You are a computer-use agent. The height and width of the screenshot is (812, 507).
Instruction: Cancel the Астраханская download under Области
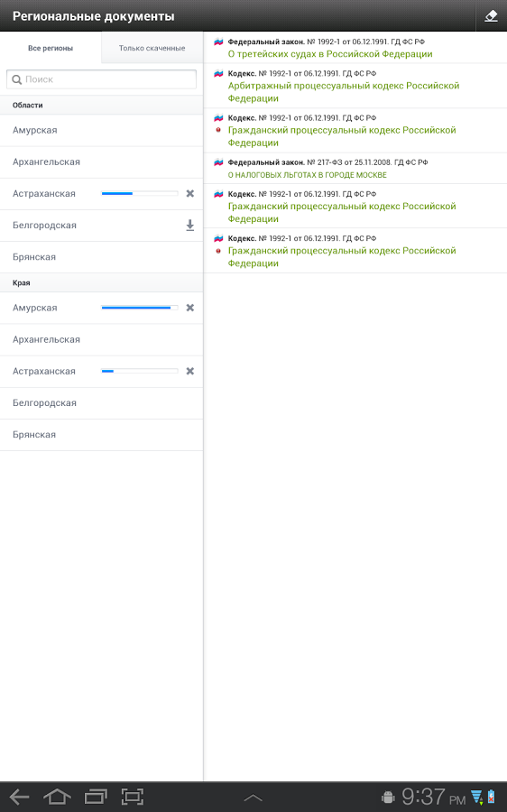(x=190, y=194)
